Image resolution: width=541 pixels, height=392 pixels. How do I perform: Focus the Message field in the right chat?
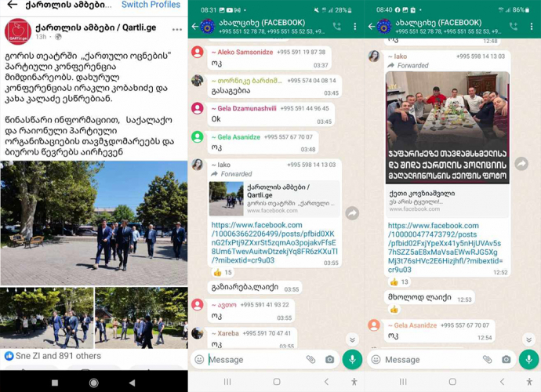pos(431,360)
